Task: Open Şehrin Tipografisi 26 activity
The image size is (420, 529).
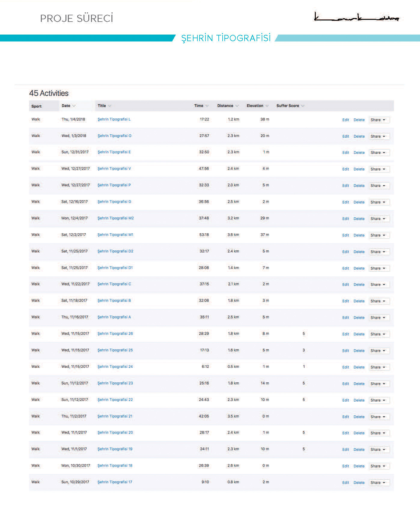Action: (115, 334)
